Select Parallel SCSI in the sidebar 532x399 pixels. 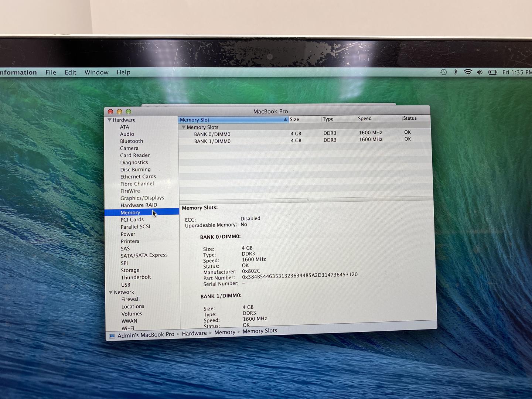(136, 227)
